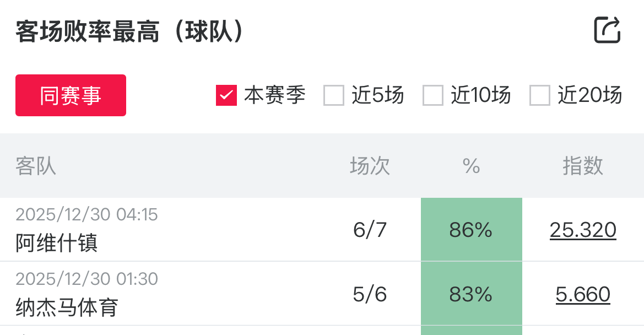Image resolution: width=644 pixels, height=335 pixels.
Task: Tick the 近10场 checkbox
Action: click(433, 95)
